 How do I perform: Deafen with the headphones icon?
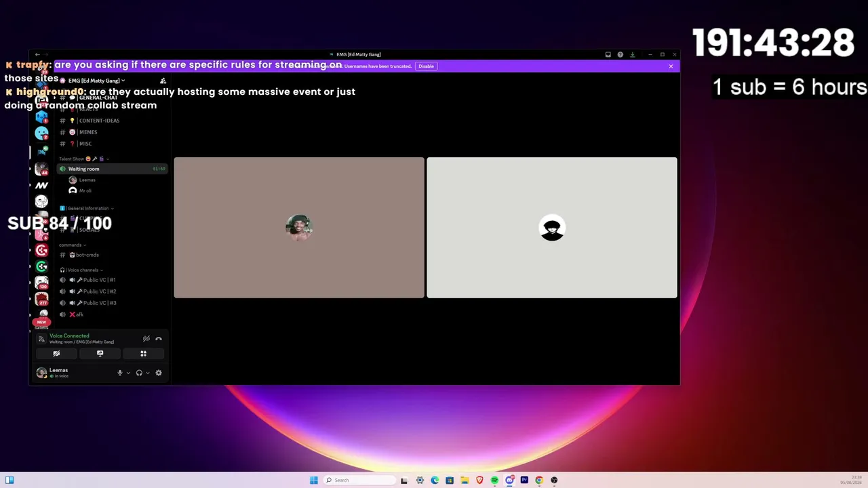tap(139, 373)
